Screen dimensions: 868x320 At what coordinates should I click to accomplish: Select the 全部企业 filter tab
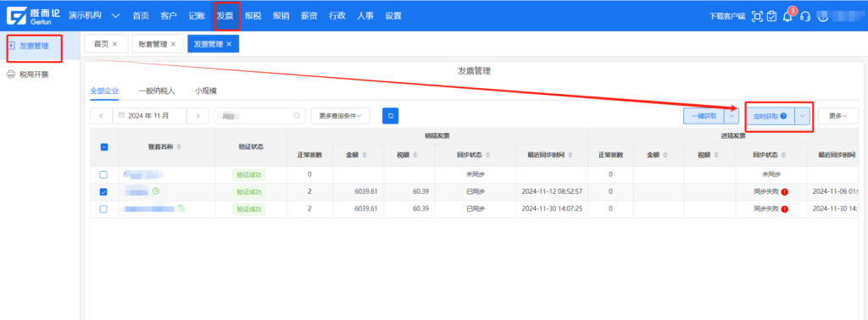(x=104, y=91)
